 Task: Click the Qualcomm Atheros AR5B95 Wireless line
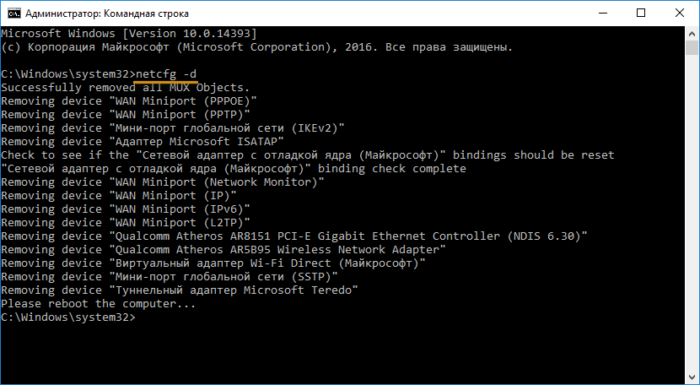[223, 250]
